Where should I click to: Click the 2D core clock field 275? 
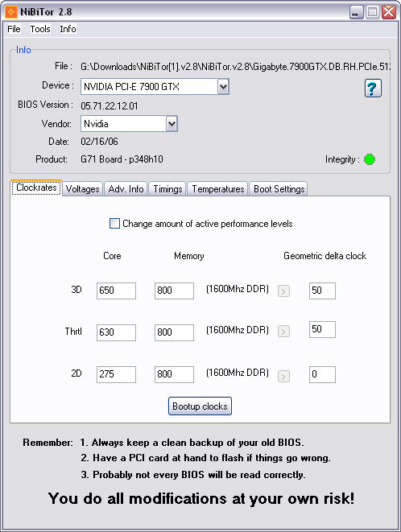pyautogui.click(x=116, y=374)
